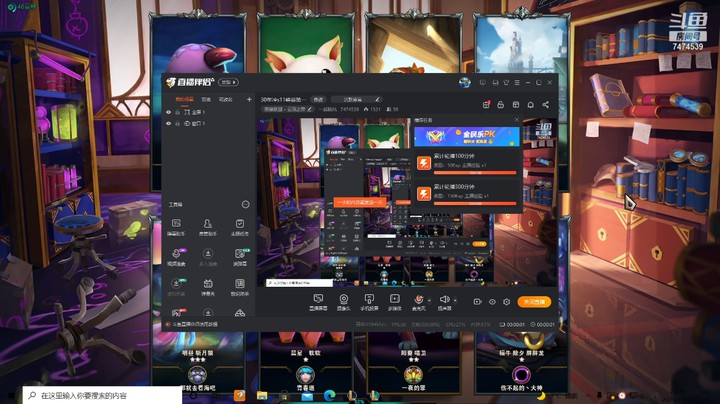Screen dimensions: 720x404
Task: Add a 摄像头 camera source
Action: click(x=343, y=302)
